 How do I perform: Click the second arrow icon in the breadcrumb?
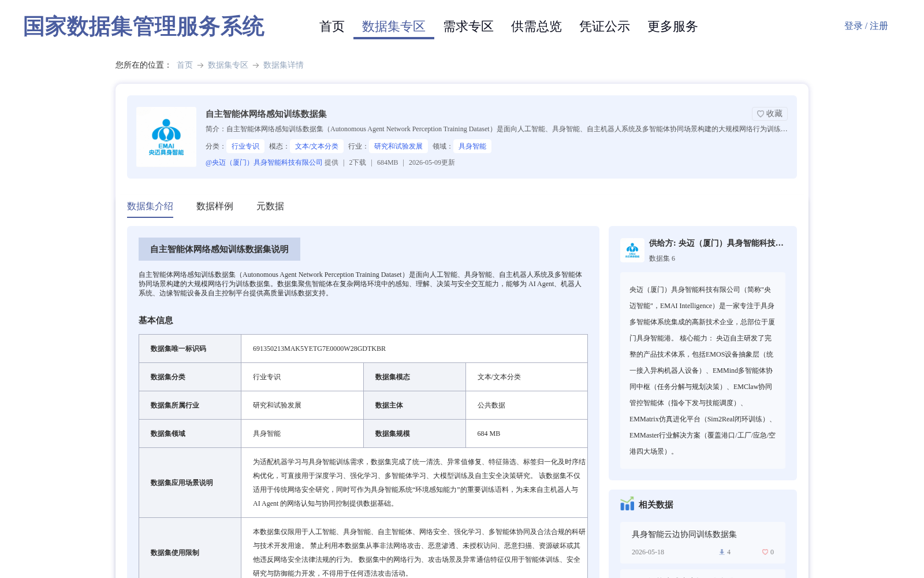(256, 65)
